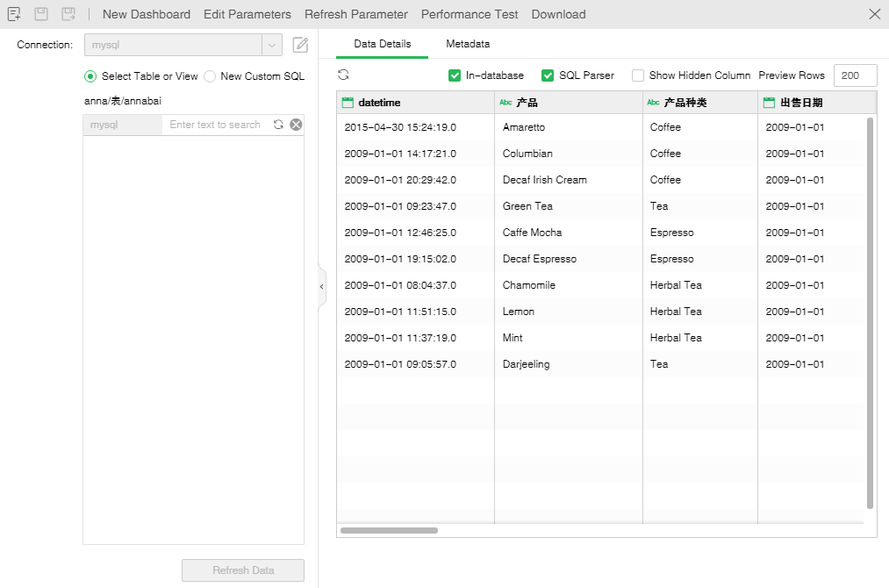Select the Green Tea cell

(x=569, y=206)
